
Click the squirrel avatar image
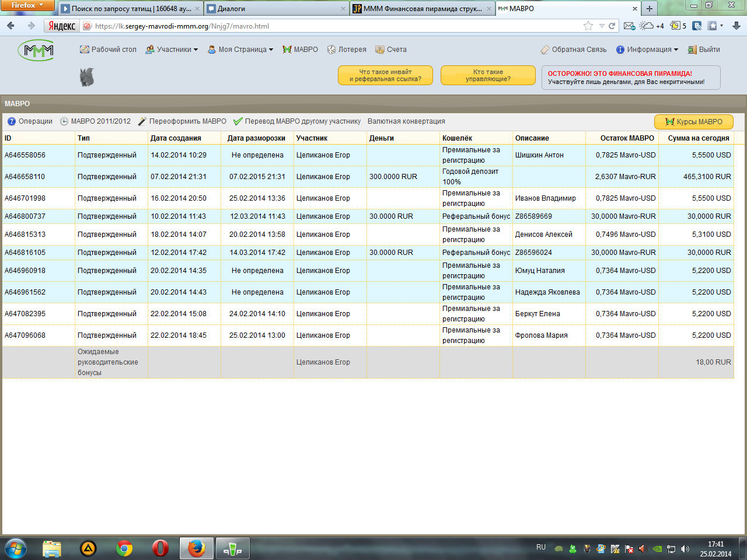[87, 77]
